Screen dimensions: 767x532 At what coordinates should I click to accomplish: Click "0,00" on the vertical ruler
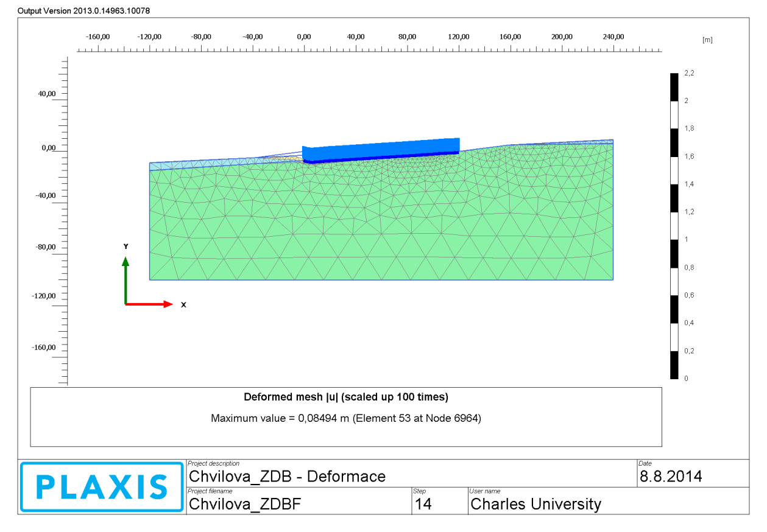tap(49, 147)
